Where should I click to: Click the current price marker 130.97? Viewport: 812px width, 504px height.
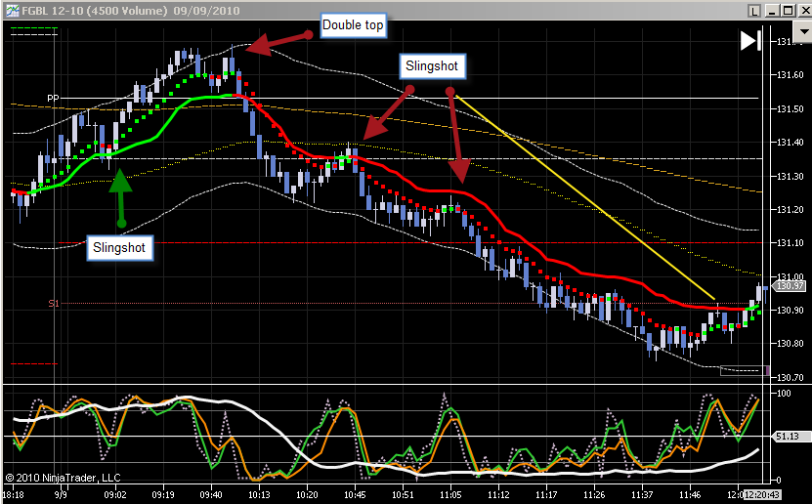(790, 286)
